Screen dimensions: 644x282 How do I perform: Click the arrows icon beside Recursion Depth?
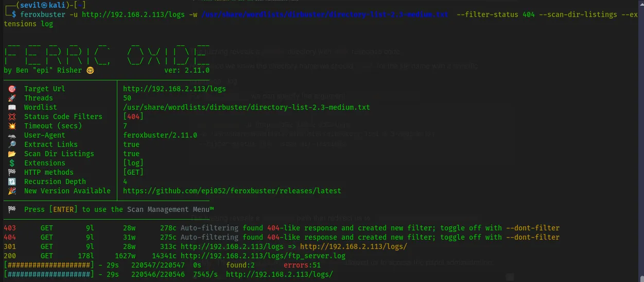click(12, 181)
